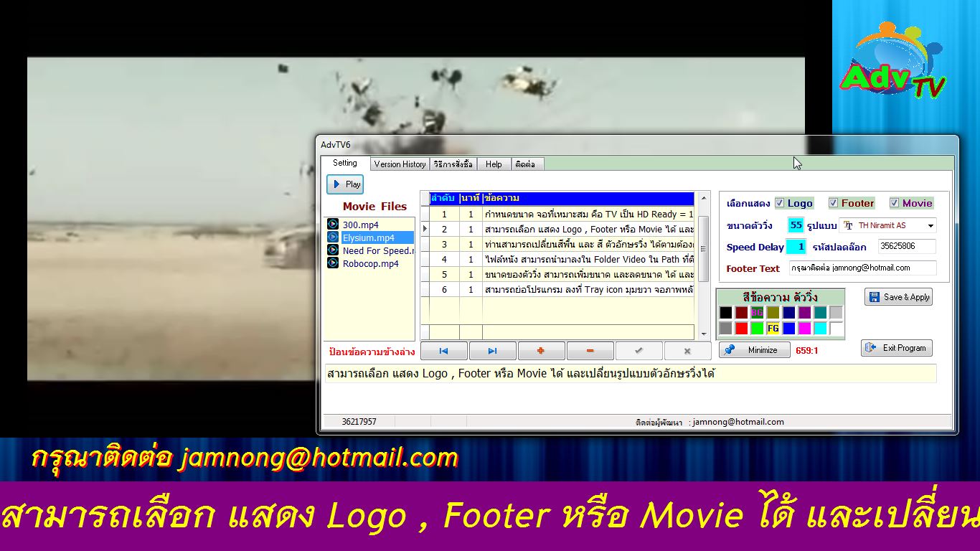Open the วิธีการสั่งซื้อ tab
This screenshot has width=980, height=551.
(x=453, y=164)
